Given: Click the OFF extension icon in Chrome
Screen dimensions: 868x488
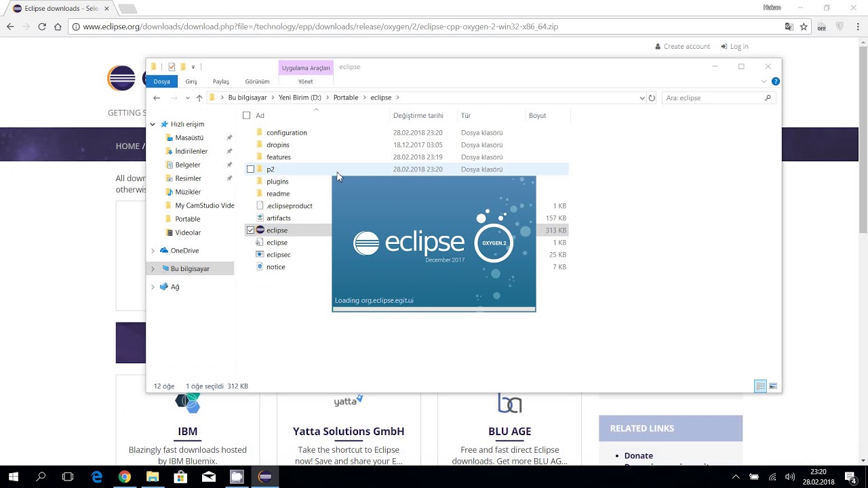Looking at the screenshot, I should click(x=822, y=26).
